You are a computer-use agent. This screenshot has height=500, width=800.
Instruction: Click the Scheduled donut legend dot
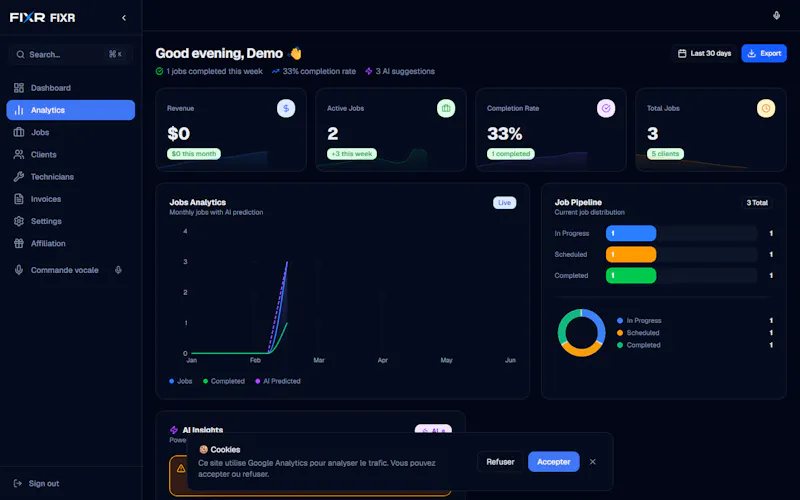[620, 333]
